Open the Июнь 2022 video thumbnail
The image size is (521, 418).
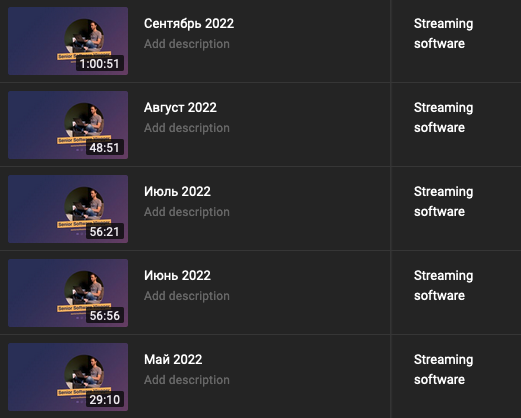(68, 293)
